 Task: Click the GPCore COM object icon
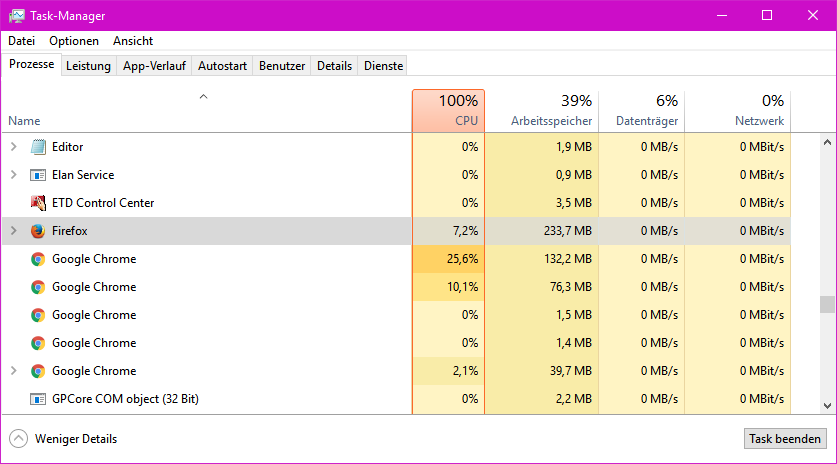(38, 399)
